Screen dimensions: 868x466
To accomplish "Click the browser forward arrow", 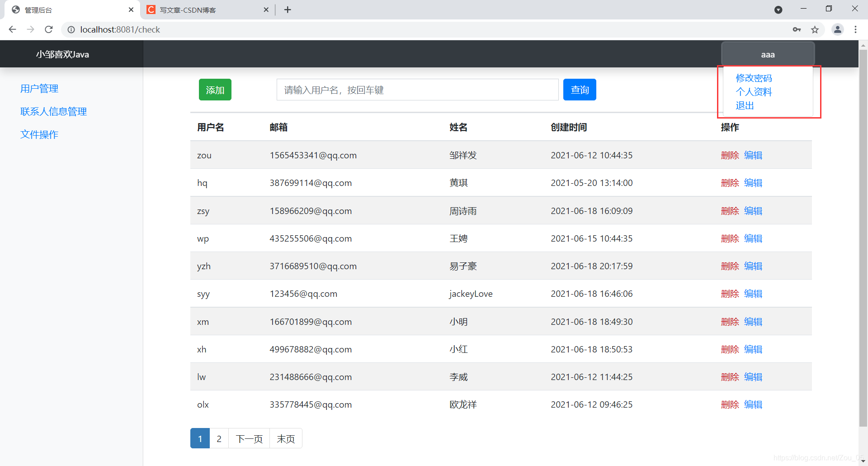I will click(x=30, y=29).
